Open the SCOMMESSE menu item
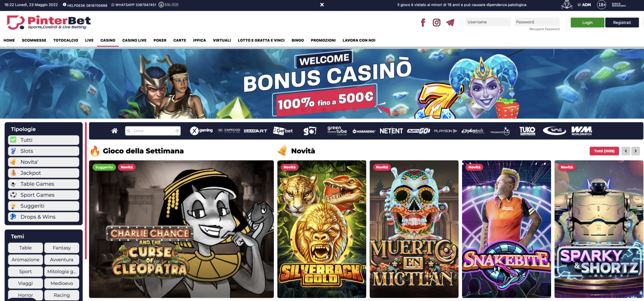Image resolution: width=644 pixels, height=301 pixels. click(34, 40)
